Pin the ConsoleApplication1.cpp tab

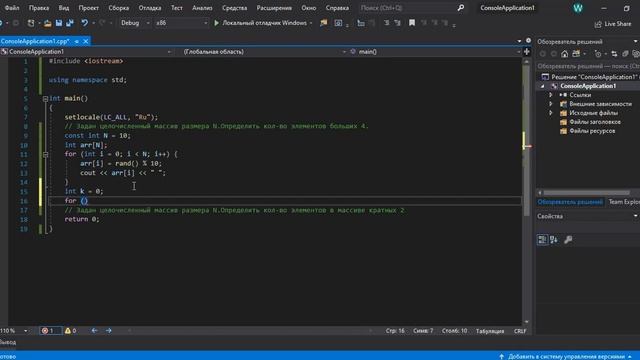[x=77, y=41]
